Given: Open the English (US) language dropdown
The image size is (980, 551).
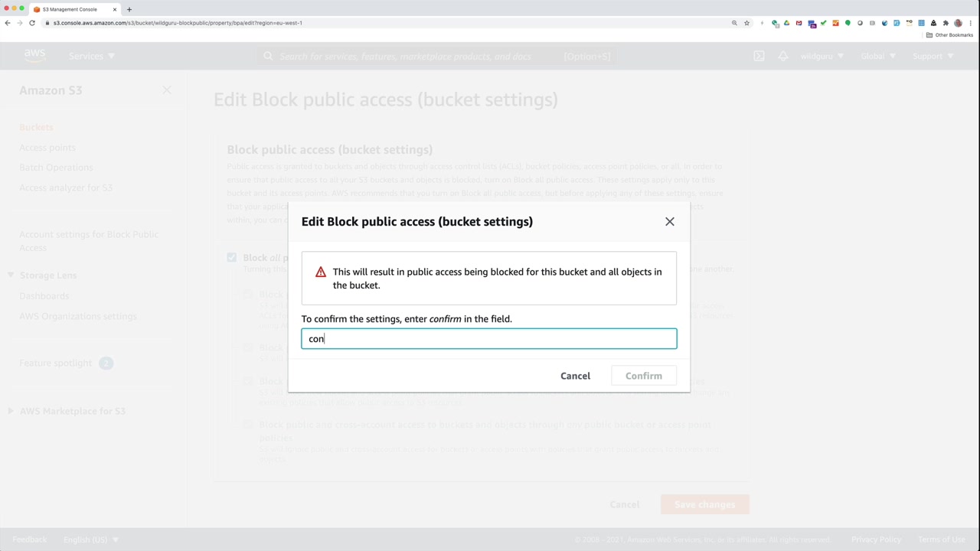Looking at the screenshot, I should 91,540.
